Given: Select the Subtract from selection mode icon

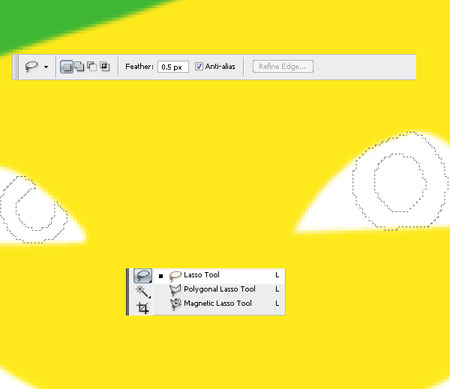Looking at the screenshot, I should [92, 66].
